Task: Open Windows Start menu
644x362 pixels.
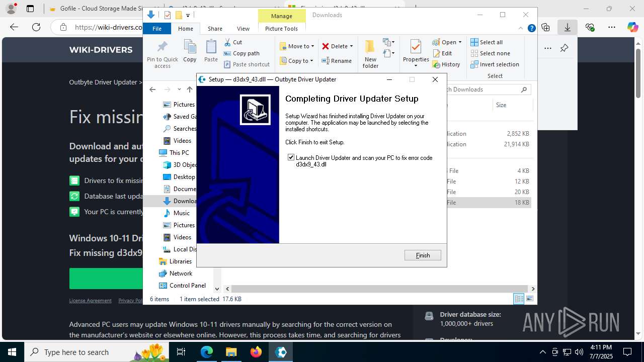Action: 12,352
